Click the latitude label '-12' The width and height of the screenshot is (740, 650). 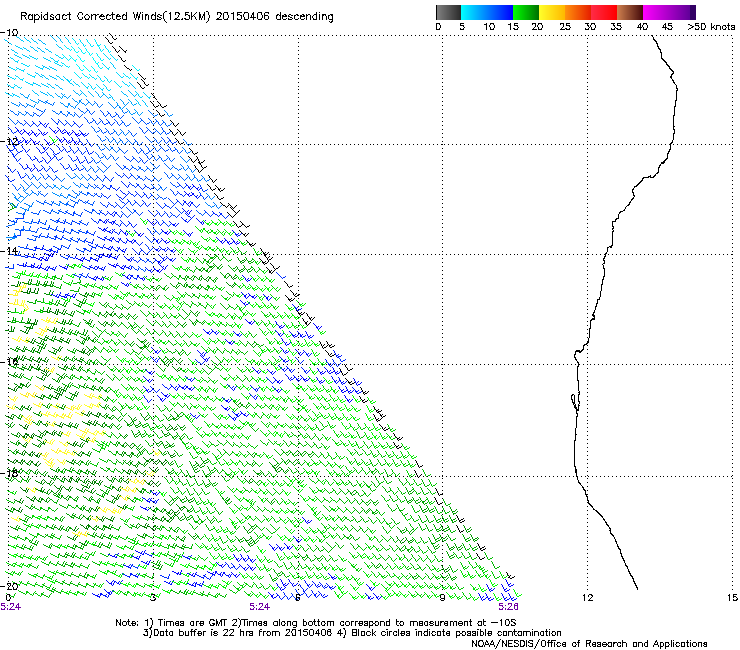tap(10, 142)
